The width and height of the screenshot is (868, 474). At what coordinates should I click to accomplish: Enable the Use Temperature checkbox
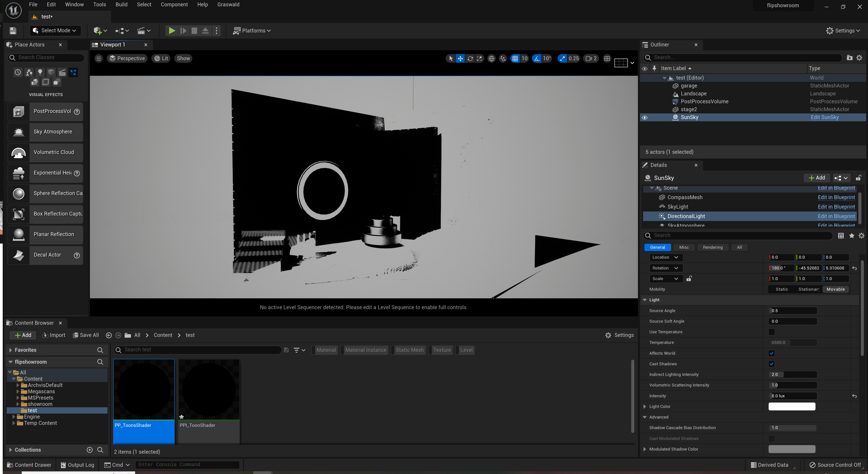(x=772, y=332)
